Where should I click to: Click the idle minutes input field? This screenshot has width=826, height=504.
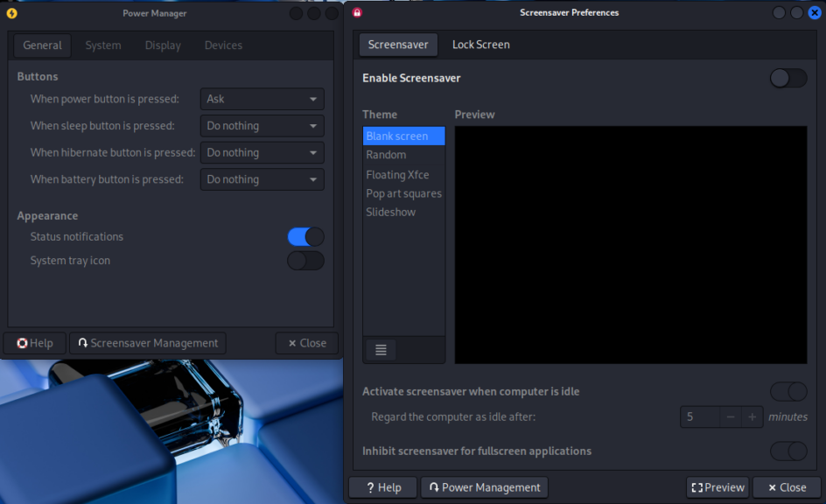point(700,417)
